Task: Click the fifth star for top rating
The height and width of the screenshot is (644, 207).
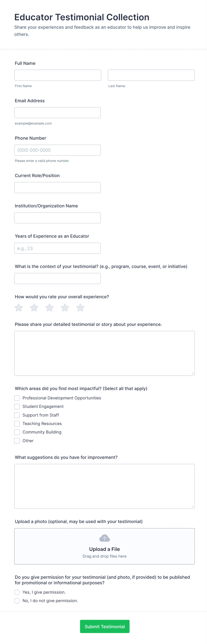Action: [x=80, y=307]
